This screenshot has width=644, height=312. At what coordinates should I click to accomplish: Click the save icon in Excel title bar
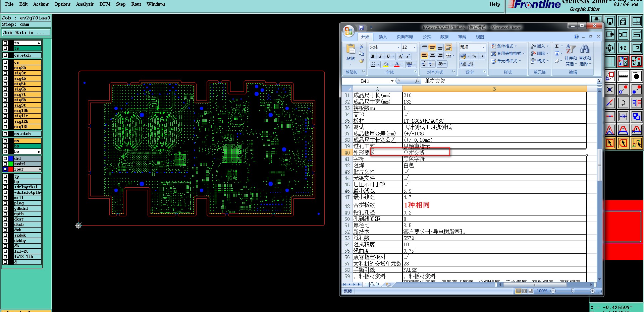(361, 27)
